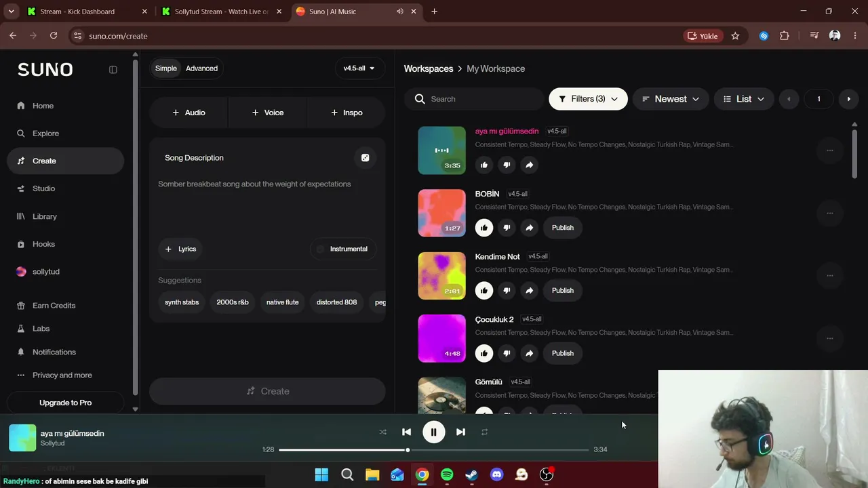Image resolution: width=868 pixels, height=488 pixels.
Task: Share the song Kendime Not
Action: [530, 291]
